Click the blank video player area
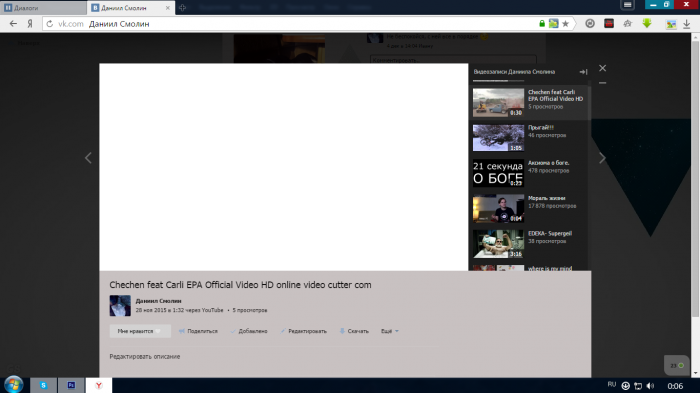This screenshot has height=393, width=700. pyautogui.click(x=283, y=167)
